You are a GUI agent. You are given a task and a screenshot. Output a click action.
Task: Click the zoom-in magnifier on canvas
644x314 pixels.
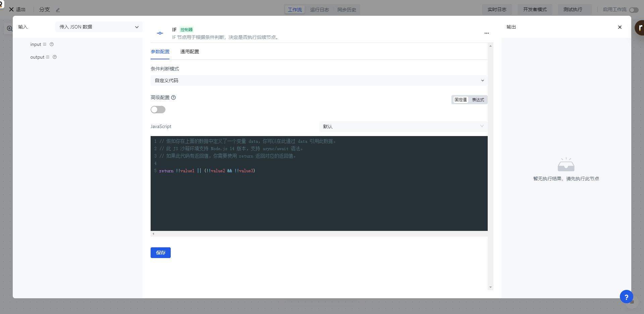(x=10, y=28)
